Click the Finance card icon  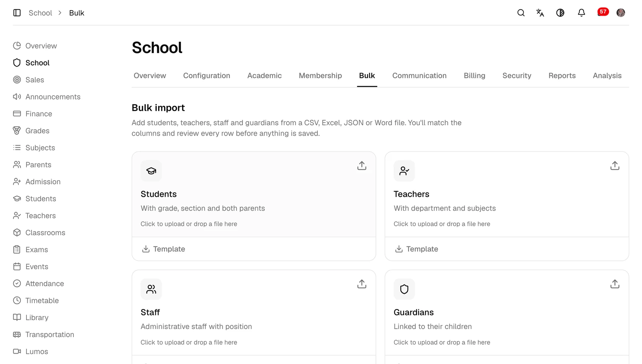17,114
